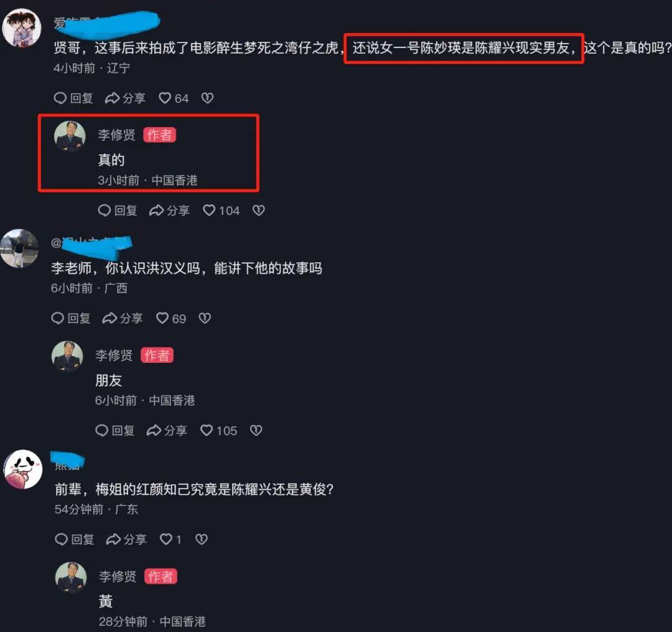Reply to 李修贤's '朋友' comment
Image resolution: width=672 pixels, height=632 pixels.
pyautogui.click(x=115, y=430)
